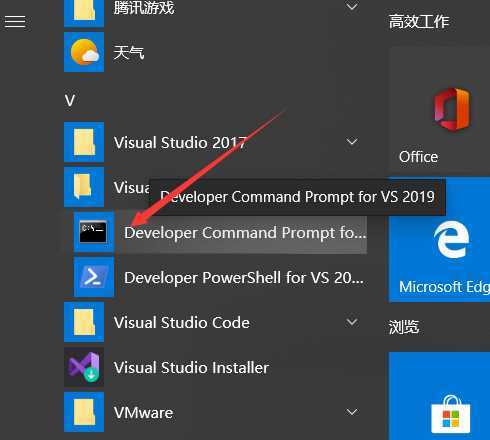
Task: Open the hamburger menu icon
Action: click(x=15, y=22)
